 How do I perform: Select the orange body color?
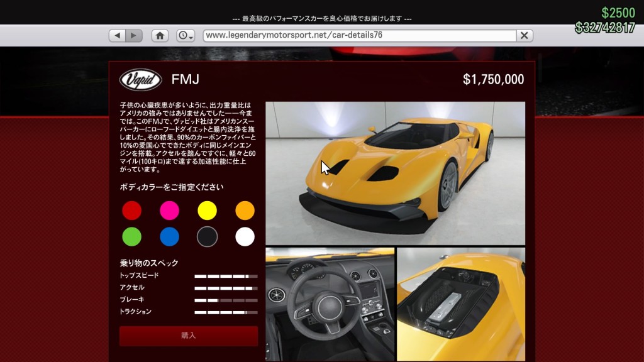coord(245,211)
